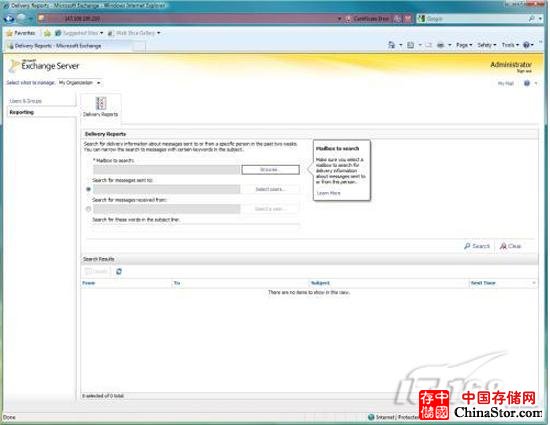Switch to the Delivery Reports browser tab
The height and width of the screenshot is (425, 550).
tap(69, 46)
